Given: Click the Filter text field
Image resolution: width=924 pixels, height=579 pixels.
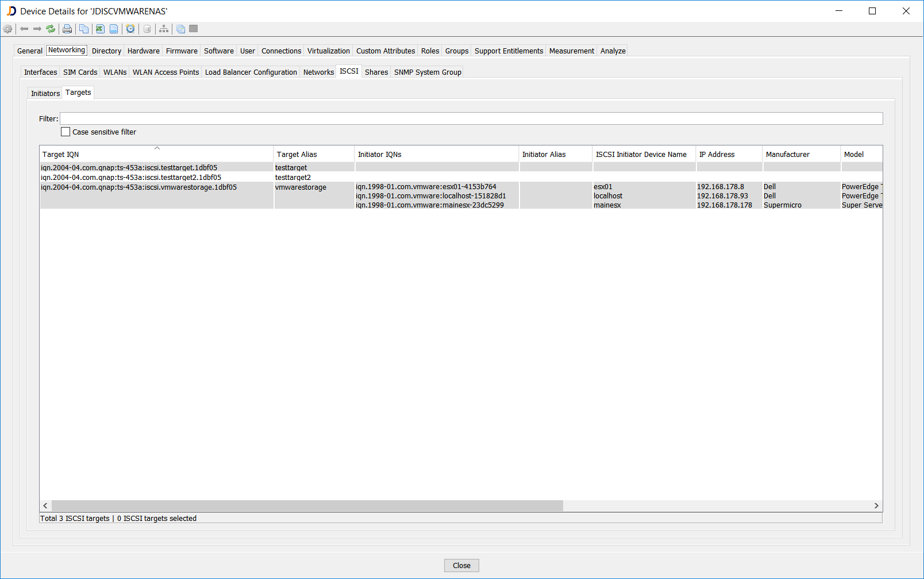Looking at the screenshot, I should pyautogui.click(x=471, y=118).
